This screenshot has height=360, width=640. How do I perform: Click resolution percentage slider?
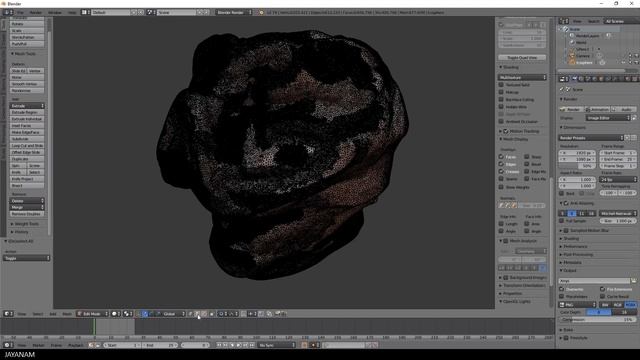click(x=577, y=166)
